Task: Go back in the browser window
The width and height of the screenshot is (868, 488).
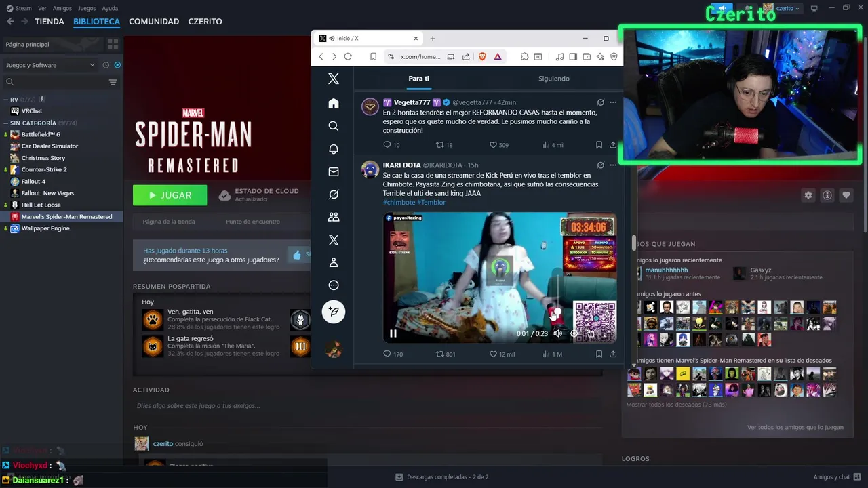Action: click(321, 57)
